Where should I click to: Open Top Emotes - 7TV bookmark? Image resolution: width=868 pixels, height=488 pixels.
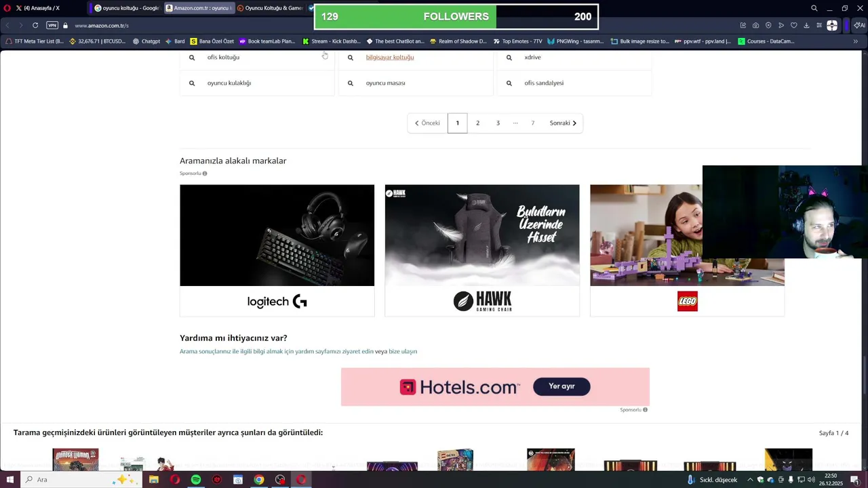pos(517,41)
